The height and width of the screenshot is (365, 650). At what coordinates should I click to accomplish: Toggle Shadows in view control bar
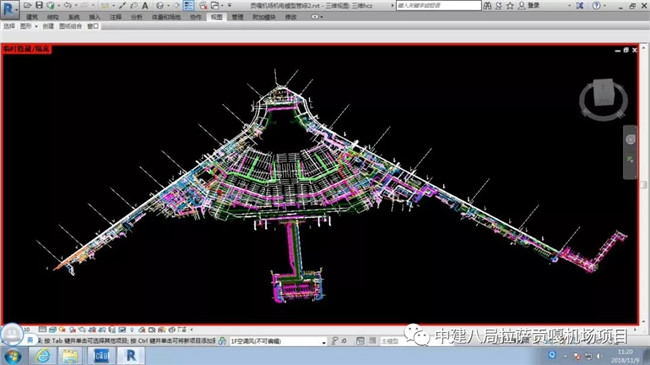(73, 330)
